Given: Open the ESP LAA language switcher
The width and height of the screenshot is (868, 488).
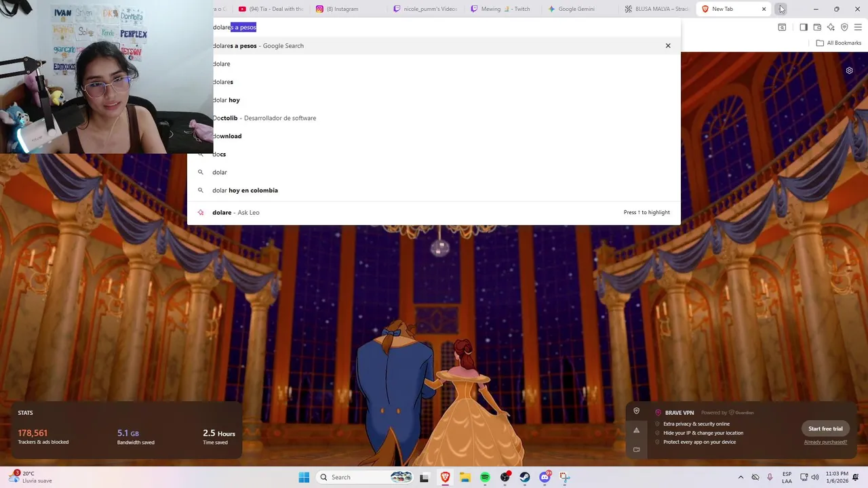Looking at the screenshot, I should coord(787,477).
